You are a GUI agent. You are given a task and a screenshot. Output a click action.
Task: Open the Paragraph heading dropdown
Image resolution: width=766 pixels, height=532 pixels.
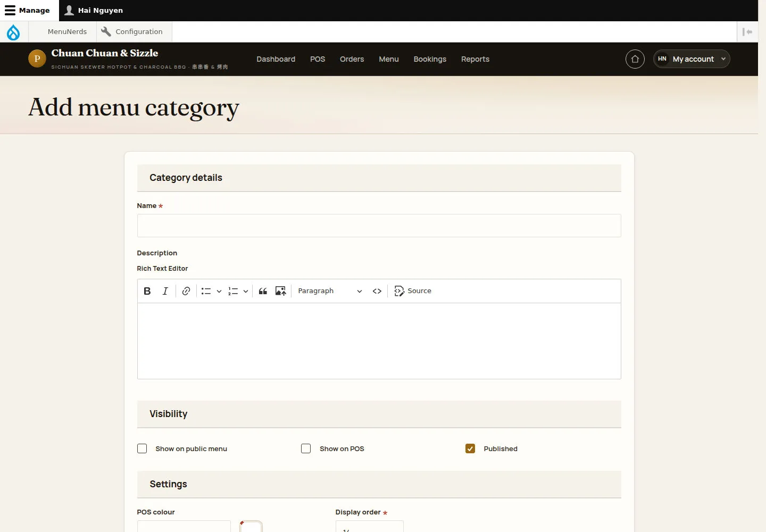pyautogui.click(x=330, y=291)
